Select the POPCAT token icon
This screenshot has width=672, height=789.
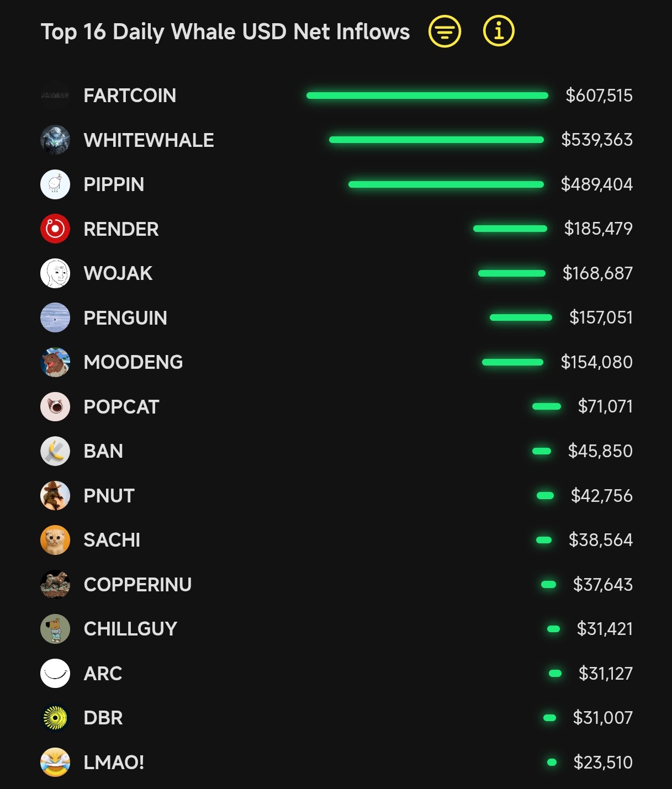pyautogui.click(x=55, y=407)
